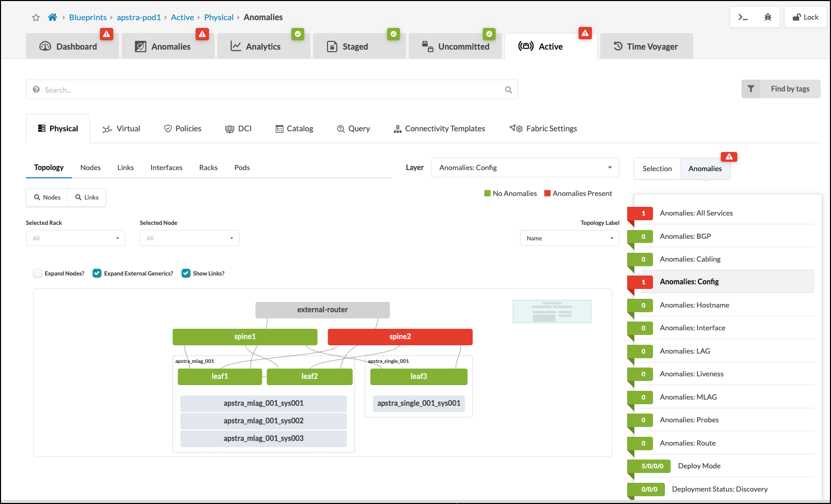Image resolution: width=831 pixels, height=504 pixels.
Task: Go to home via house icon
Action: (x=52, y=18)
